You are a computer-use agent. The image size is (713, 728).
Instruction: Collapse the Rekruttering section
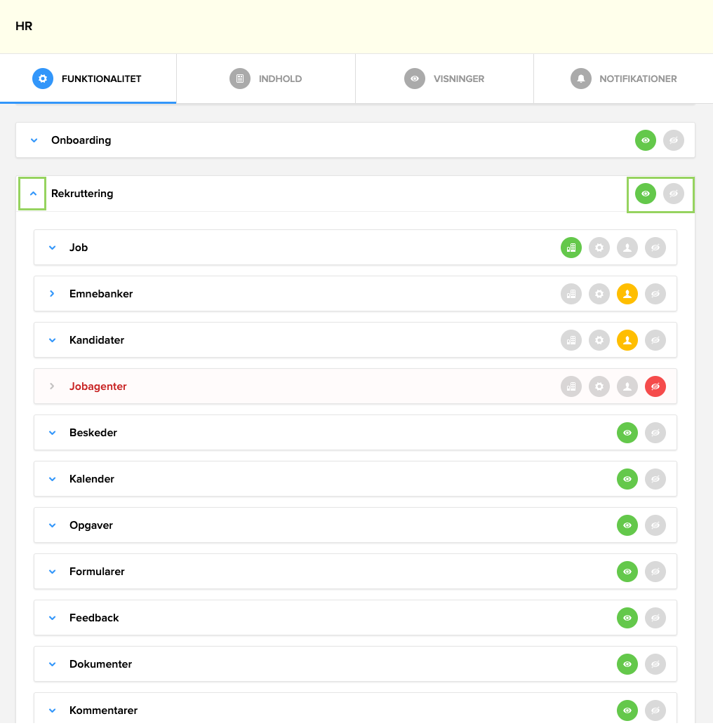tap(32, 194)
